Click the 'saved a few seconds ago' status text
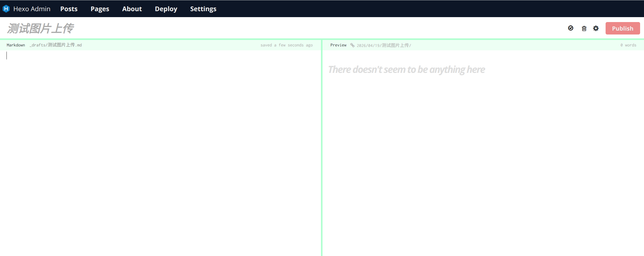This screenshot has height=256, width=644. coord(286,45)
